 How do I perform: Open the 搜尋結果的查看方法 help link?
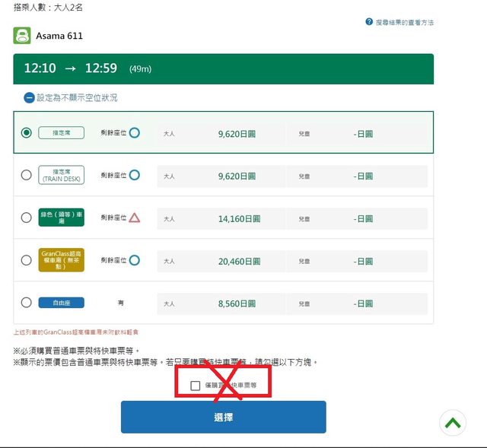(x=404, y=23)
